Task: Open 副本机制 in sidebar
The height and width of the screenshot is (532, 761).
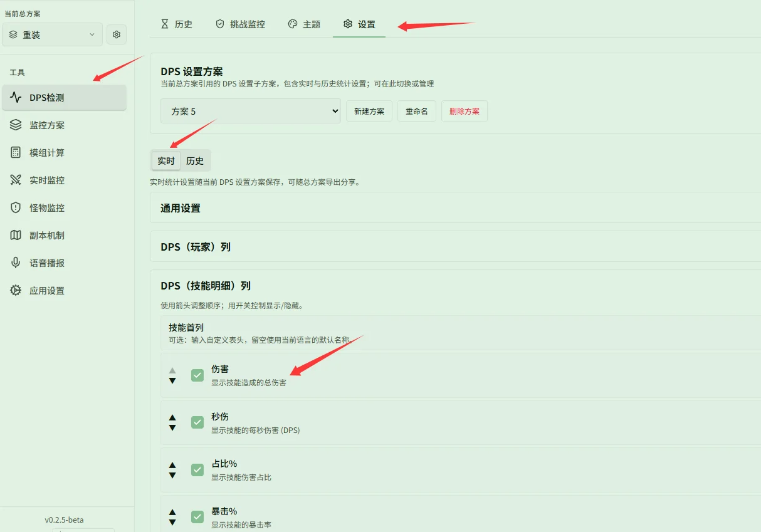Action: (x=65, y=236)
